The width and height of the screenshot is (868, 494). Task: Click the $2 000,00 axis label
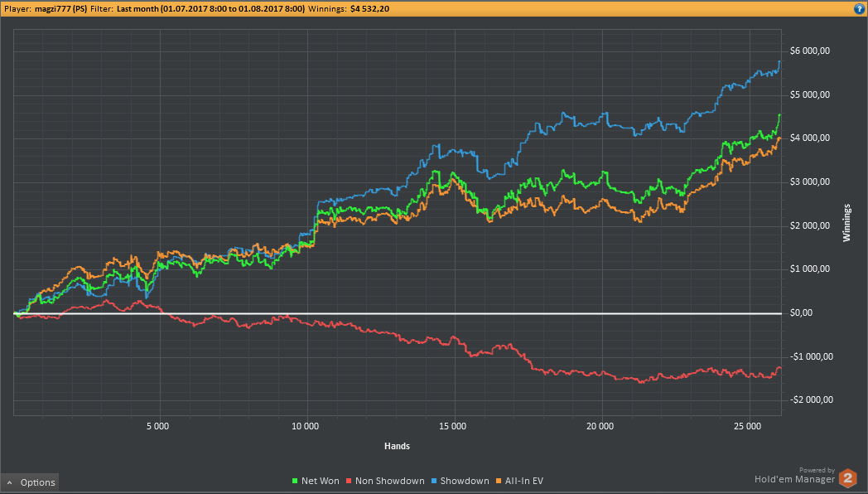pos(810,225)
